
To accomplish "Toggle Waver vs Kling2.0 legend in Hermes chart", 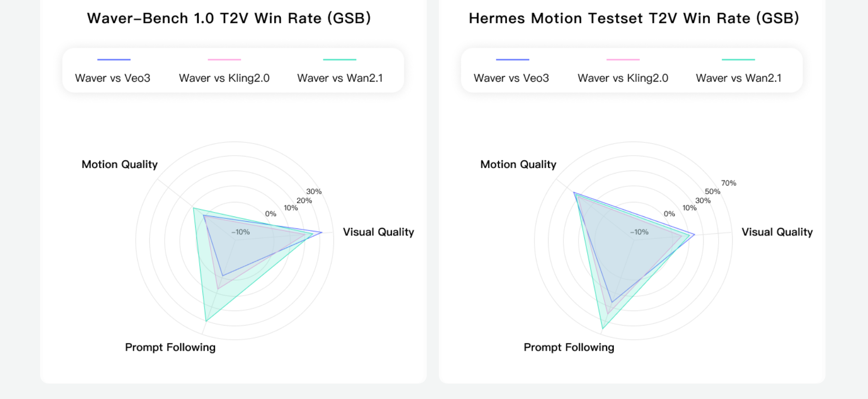I will (x=623, y=78).
